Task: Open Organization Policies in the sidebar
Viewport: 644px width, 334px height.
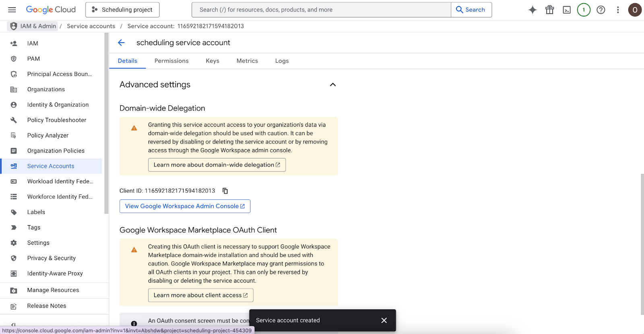Action: pyautogui.click(x=51, y=151)
